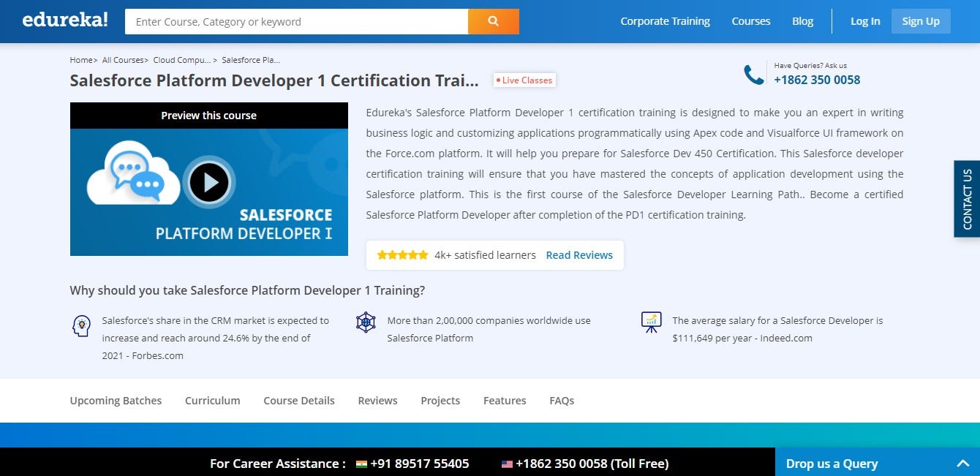Open Read Reviews link

pyautogui.click(x=579, y=255)
